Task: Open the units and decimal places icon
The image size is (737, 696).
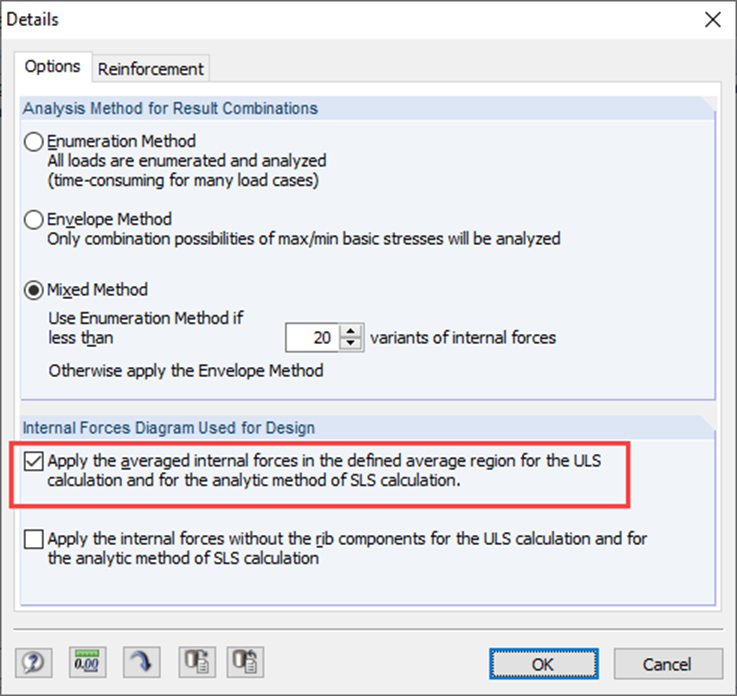Action: 87,662
